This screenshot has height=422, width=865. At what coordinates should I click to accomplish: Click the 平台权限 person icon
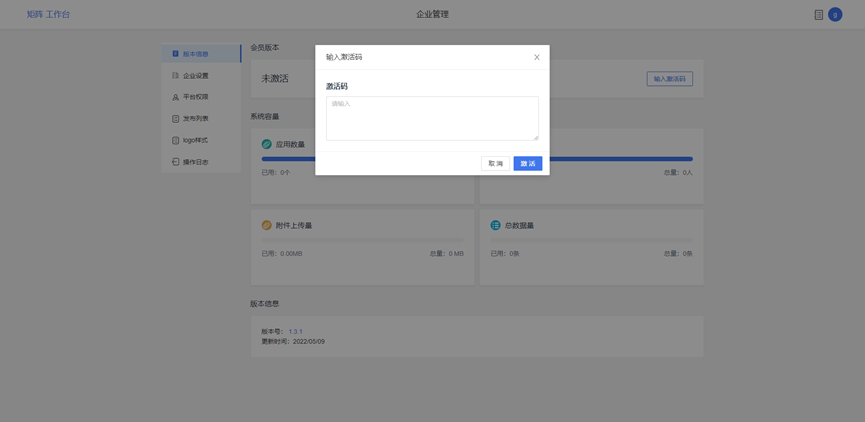pos(175,97)
